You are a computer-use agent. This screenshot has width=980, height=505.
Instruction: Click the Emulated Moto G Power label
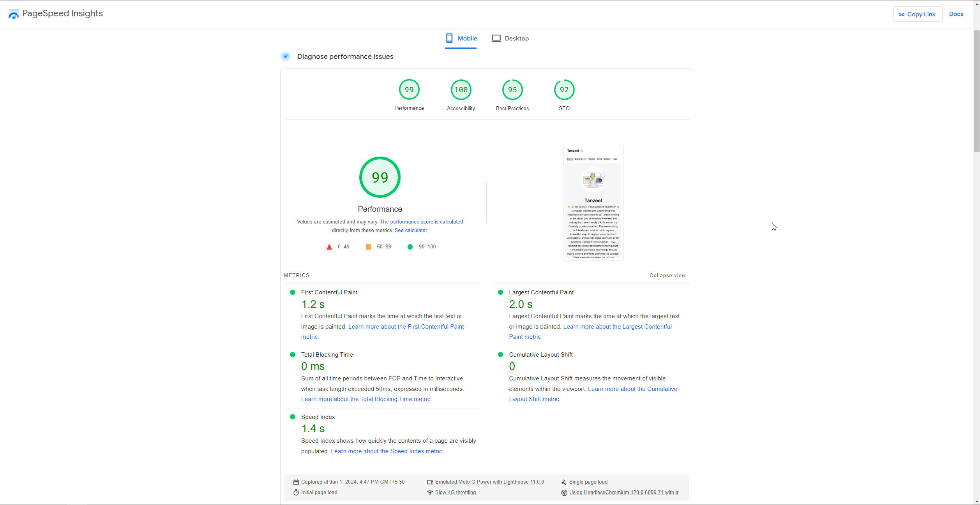coord(489,482)
